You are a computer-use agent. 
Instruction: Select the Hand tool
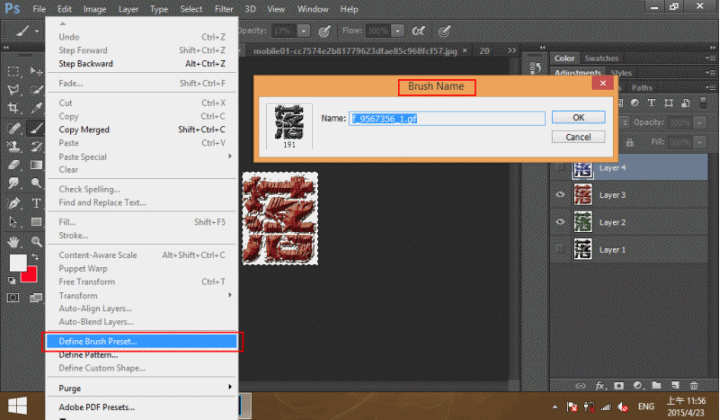[x=13, y=241]
